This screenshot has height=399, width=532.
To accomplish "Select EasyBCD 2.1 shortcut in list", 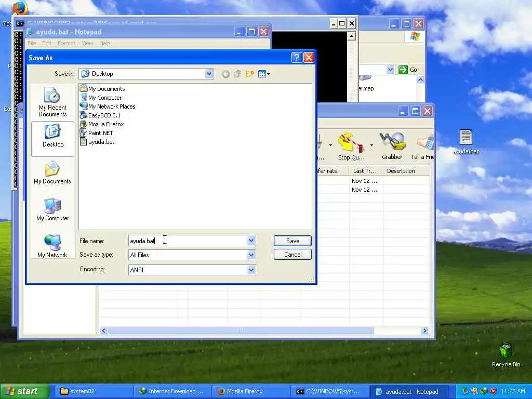I will click(x=100, y=115).
